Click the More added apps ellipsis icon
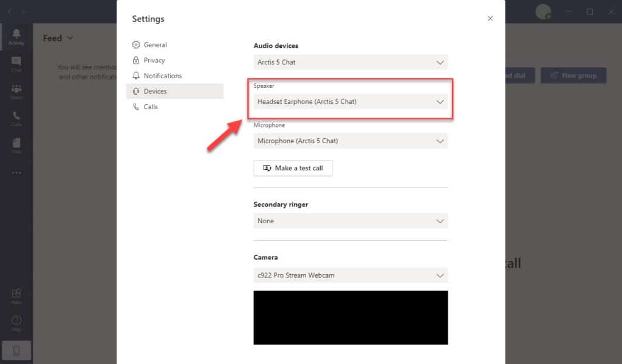 click(16, 172)
